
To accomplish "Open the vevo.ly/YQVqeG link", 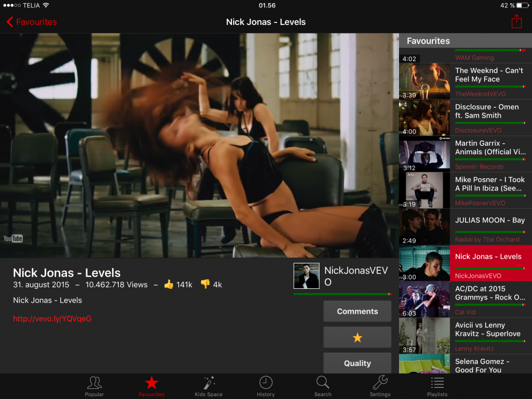I will (x=52, y=319).
